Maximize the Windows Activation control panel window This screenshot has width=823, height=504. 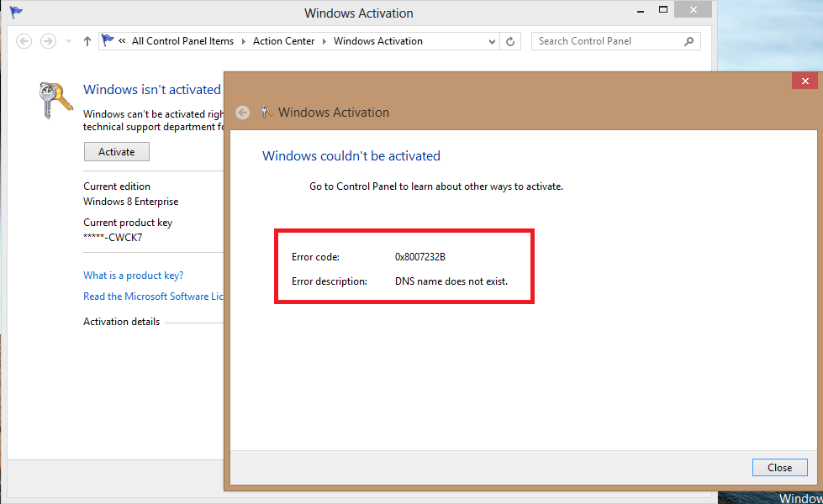(663, 10)
